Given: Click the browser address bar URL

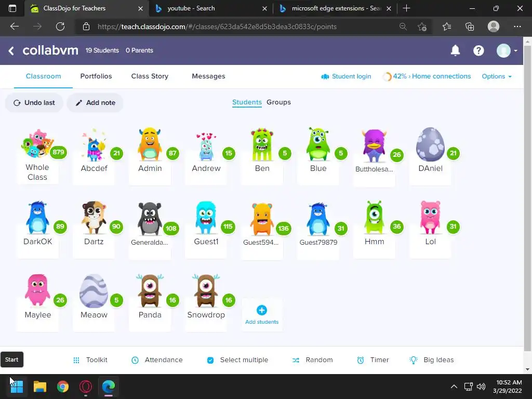Looking at the screenshot, I should coord(217,26).
